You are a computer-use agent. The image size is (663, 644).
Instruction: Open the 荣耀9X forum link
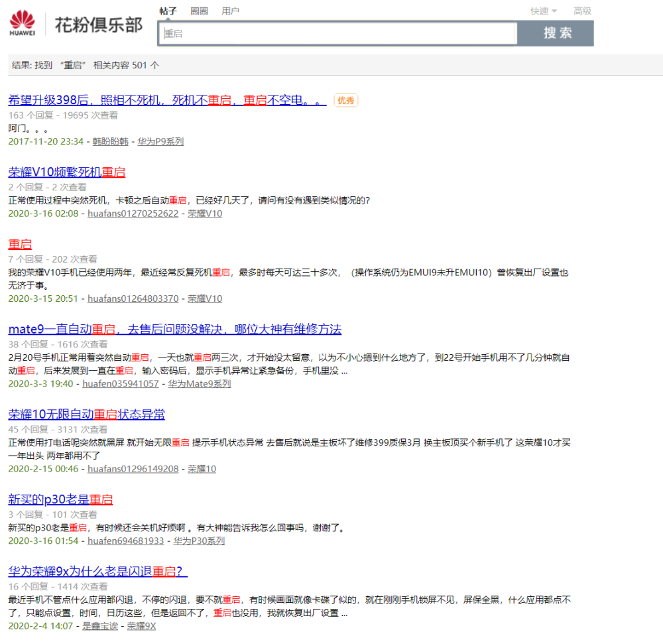click(x=141, y=626)
